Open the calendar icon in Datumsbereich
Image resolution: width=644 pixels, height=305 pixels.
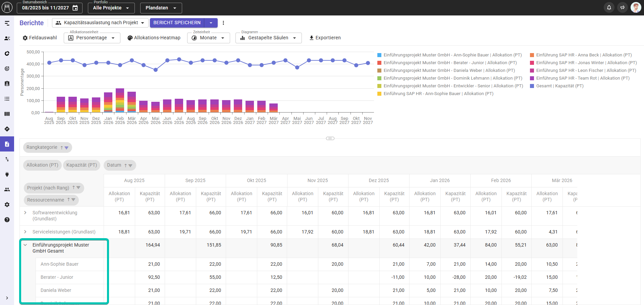(x=75, y=8)
